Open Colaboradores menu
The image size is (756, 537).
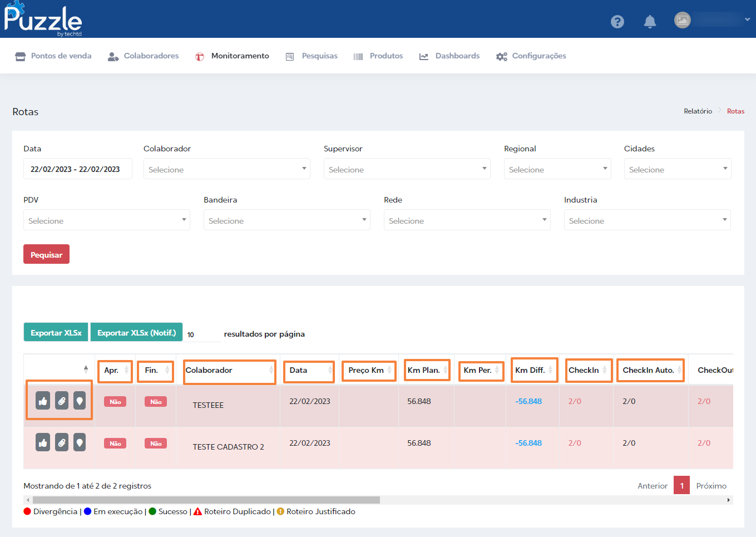(144, 56)
